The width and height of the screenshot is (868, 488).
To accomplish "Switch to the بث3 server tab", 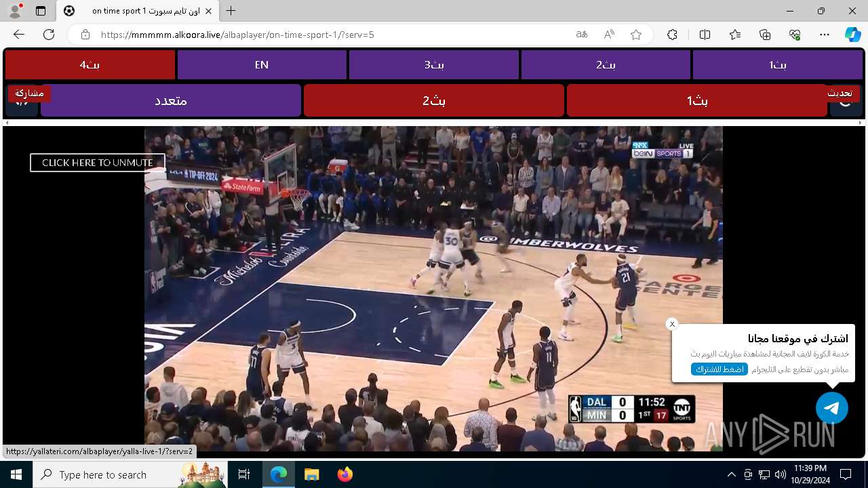I will 434,65.
